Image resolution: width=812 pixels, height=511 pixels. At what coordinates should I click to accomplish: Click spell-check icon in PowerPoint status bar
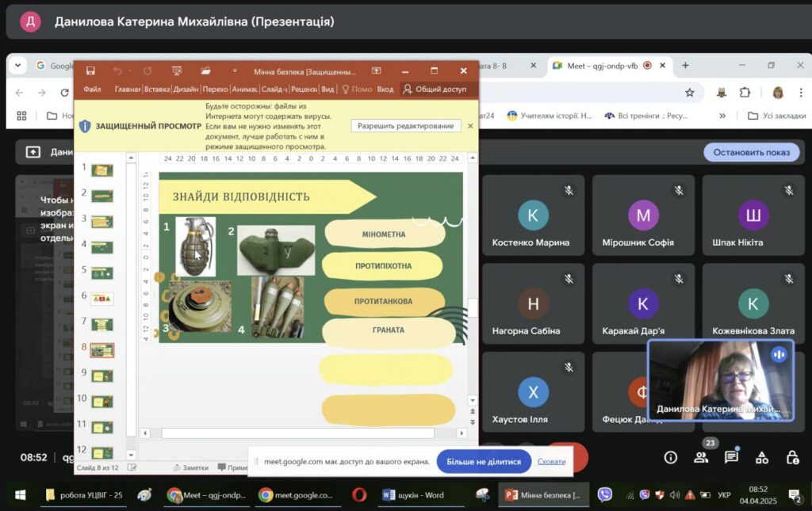[132, 467]
